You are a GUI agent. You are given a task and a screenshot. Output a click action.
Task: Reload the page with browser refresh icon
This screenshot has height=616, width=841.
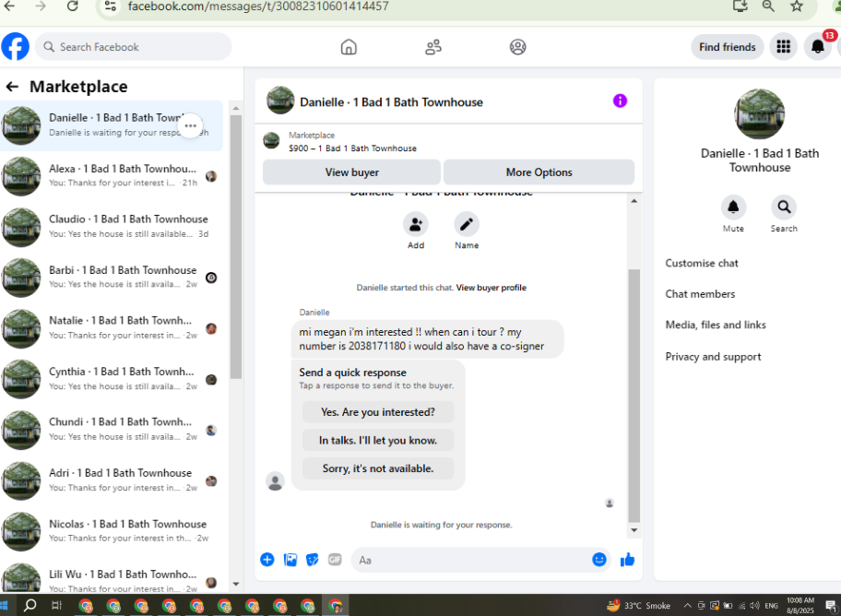tap(73, 6)
